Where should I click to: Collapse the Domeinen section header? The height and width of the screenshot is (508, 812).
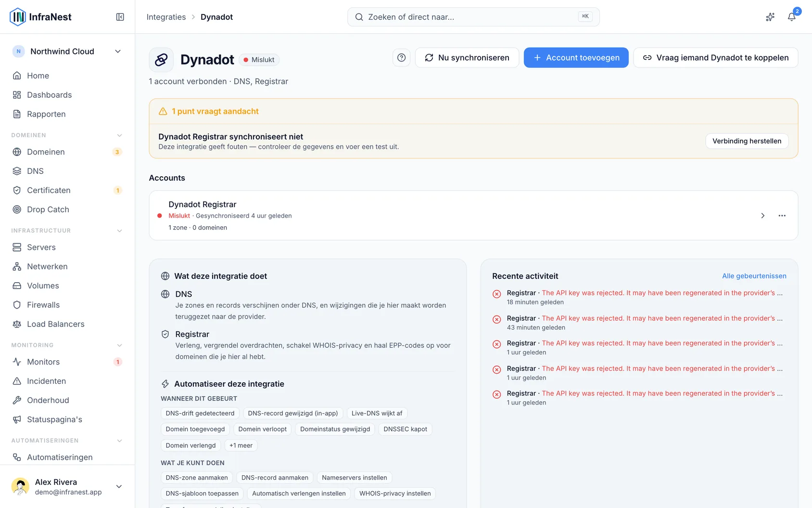point(67,135)
